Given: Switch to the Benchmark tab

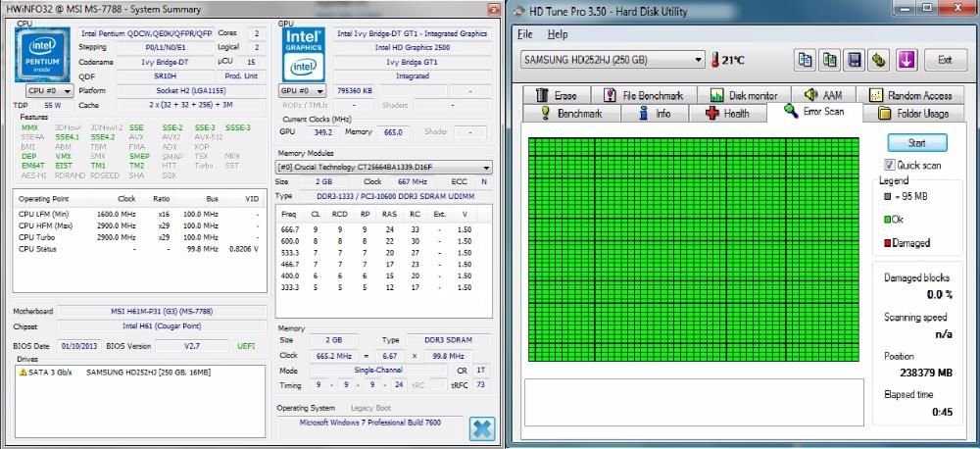Looking at the screenshot, I should [x=571, y=114].
